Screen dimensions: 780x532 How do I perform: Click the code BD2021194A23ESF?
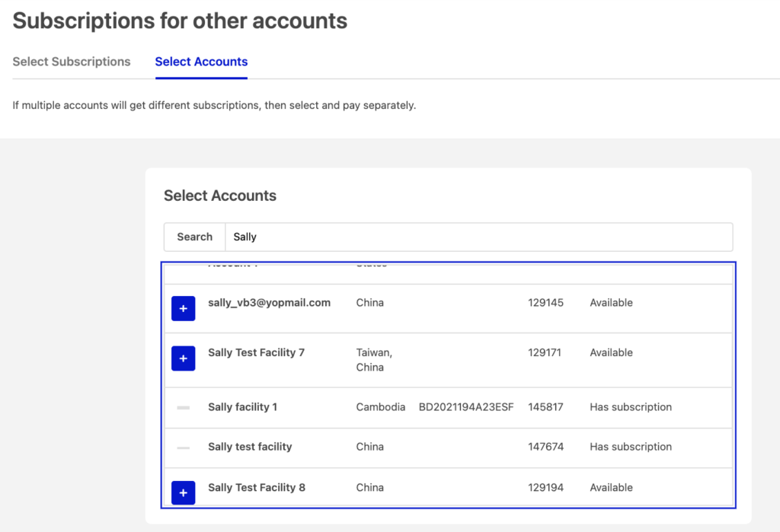(x=466, y=406)
